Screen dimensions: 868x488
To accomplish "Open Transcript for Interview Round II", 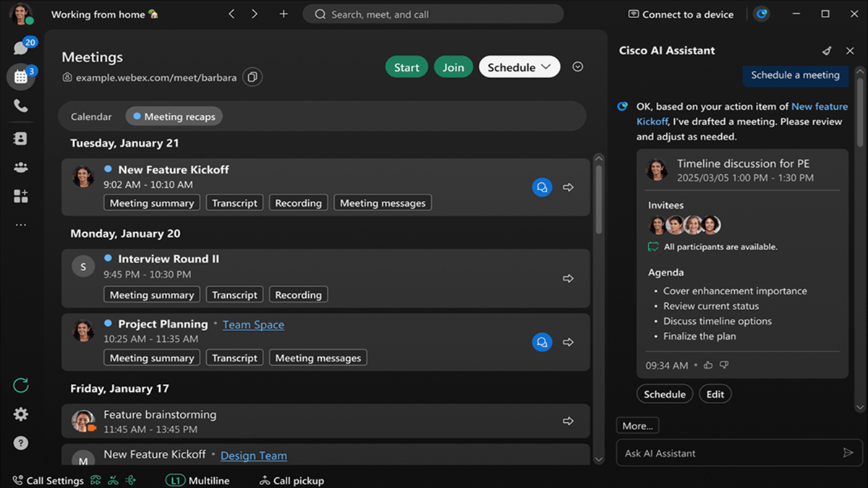I will [x=234, y=295].
